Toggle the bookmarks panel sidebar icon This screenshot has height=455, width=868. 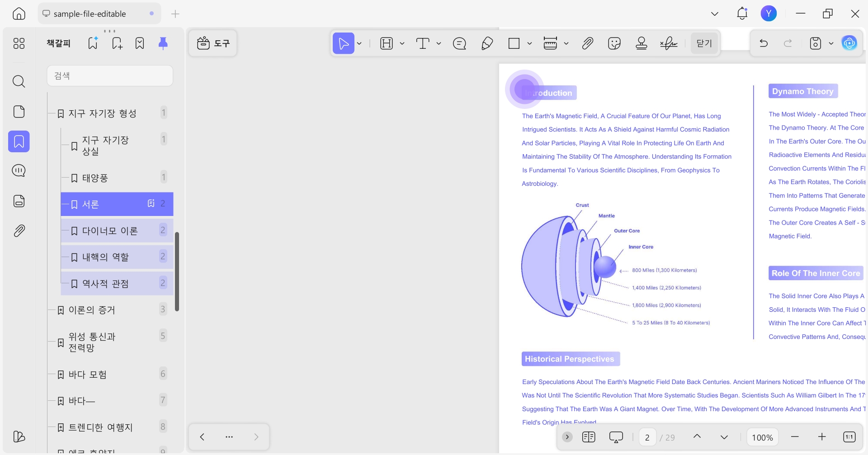pyautogui.click(x=19, y=141)
